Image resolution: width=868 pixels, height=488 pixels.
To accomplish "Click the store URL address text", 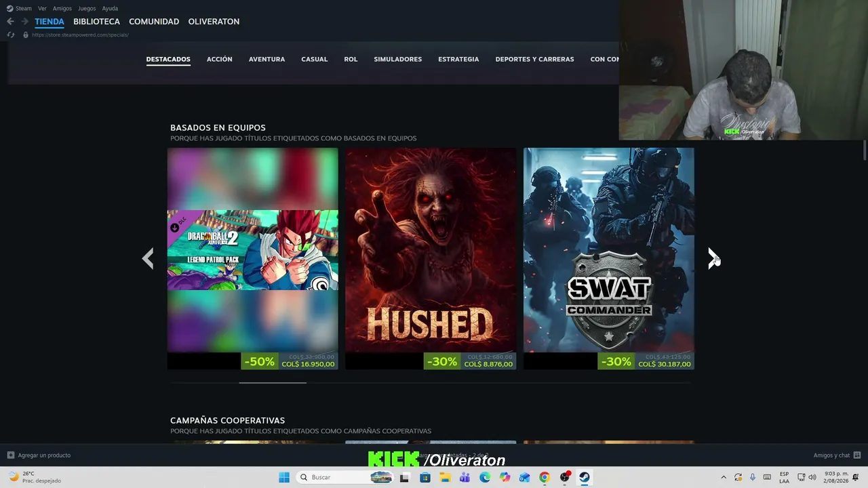I will [x=80, y=35].
